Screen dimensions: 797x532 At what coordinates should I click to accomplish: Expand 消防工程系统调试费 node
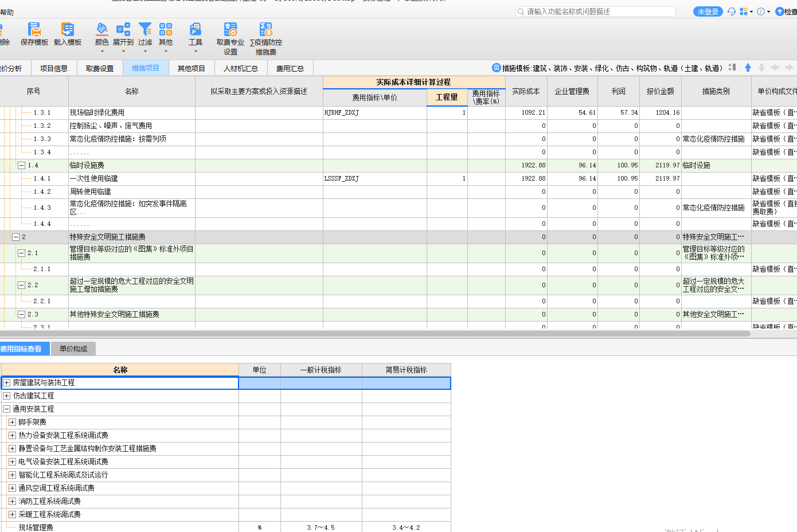coord(12,501)
